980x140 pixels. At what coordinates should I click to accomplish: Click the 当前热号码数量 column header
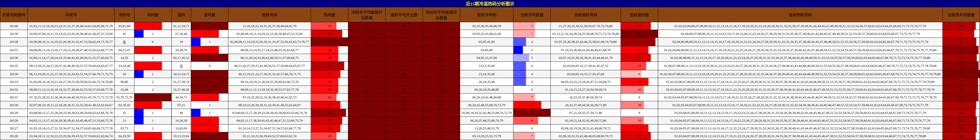[961, 15]
